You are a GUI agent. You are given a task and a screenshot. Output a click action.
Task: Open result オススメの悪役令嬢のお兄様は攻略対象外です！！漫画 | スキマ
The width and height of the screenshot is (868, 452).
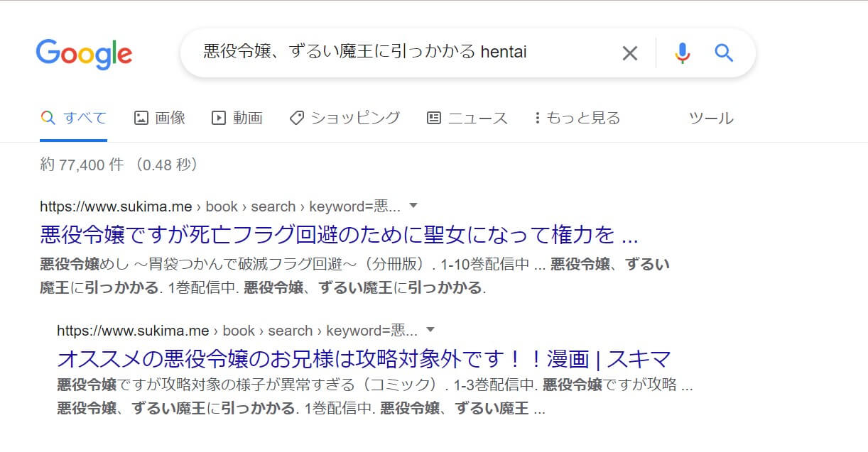364,358
